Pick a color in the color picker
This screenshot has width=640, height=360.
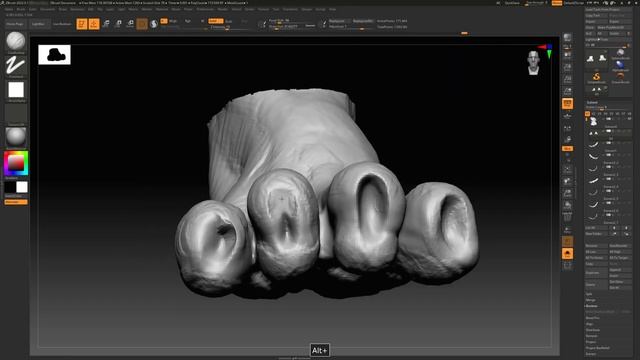pos(16,163)
